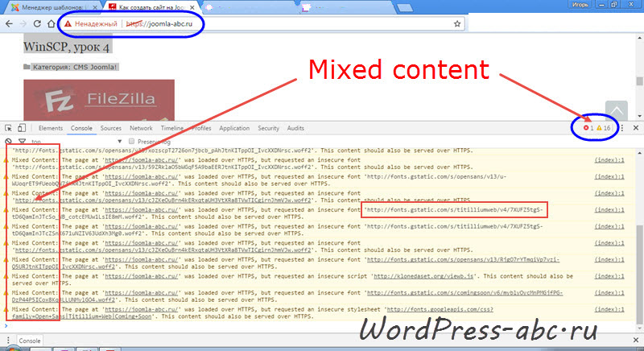Click the address bar with joomla-abc.ru
Viewport: 644px width, 351px height.
coord(263,24)
